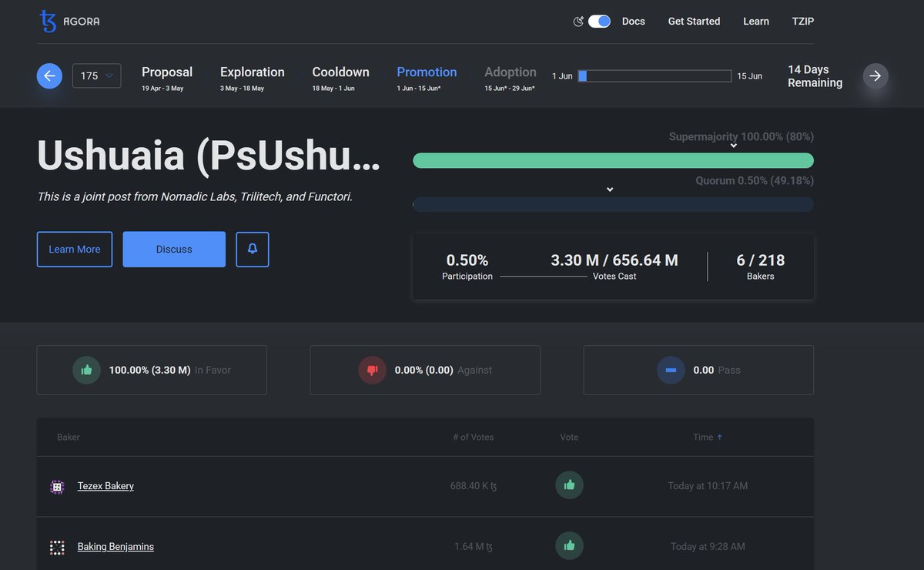Click the quorum progress bar
The height and width of the screenshot is (570, 924).
(613, 204)
